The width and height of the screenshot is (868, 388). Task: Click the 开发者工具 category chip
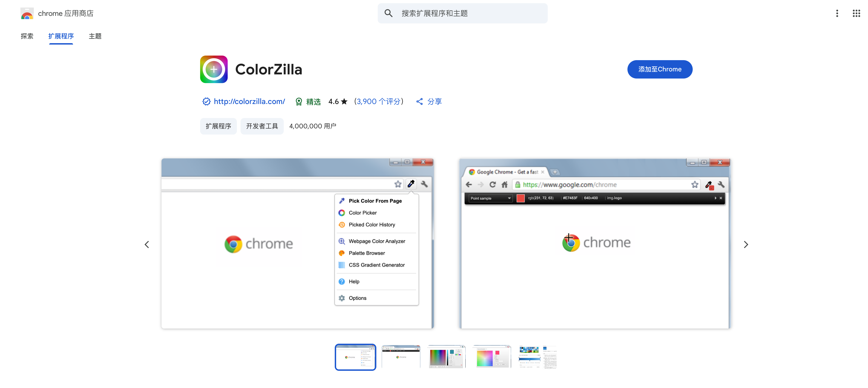tap(262, 126)
